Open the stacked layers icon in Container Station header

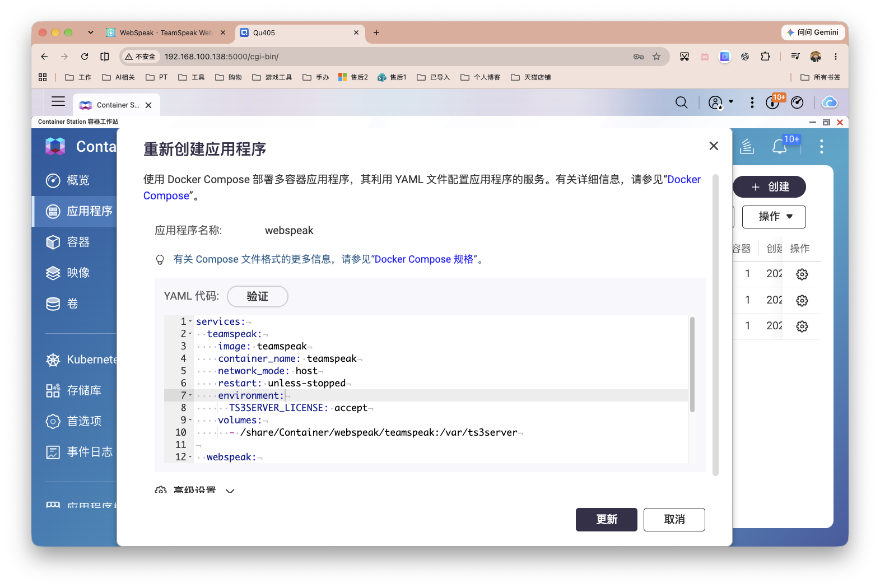[x=747, y=147]
